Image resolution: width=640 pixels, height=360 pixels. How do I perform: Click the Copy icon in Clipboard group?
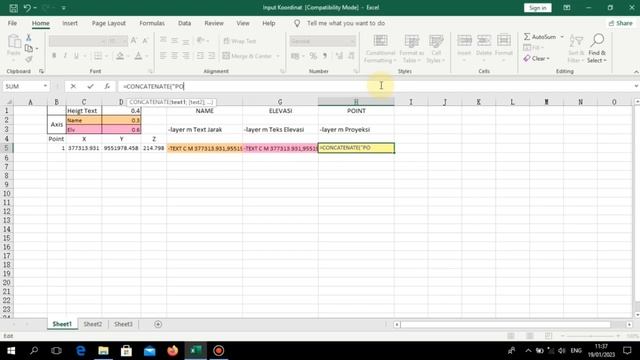(x=29, y=49)
